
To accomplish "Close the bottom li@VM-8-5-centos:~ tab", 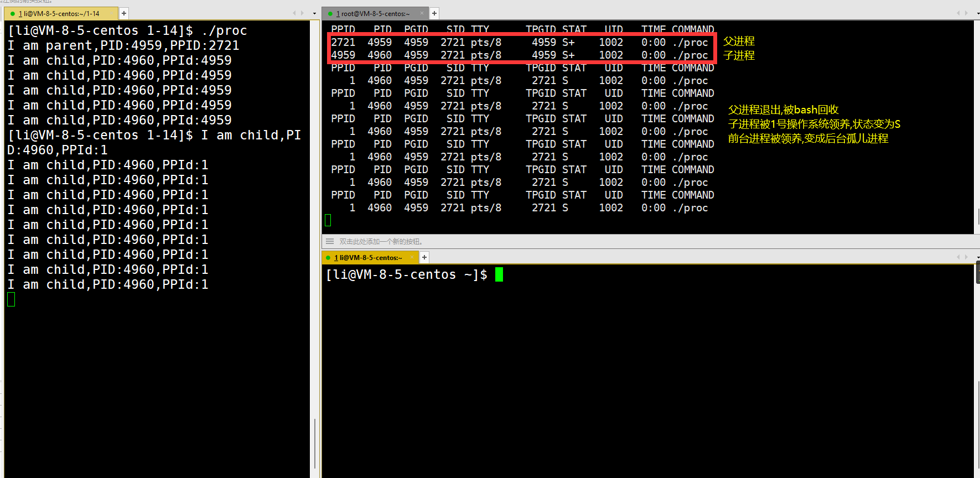I will 412,257.
